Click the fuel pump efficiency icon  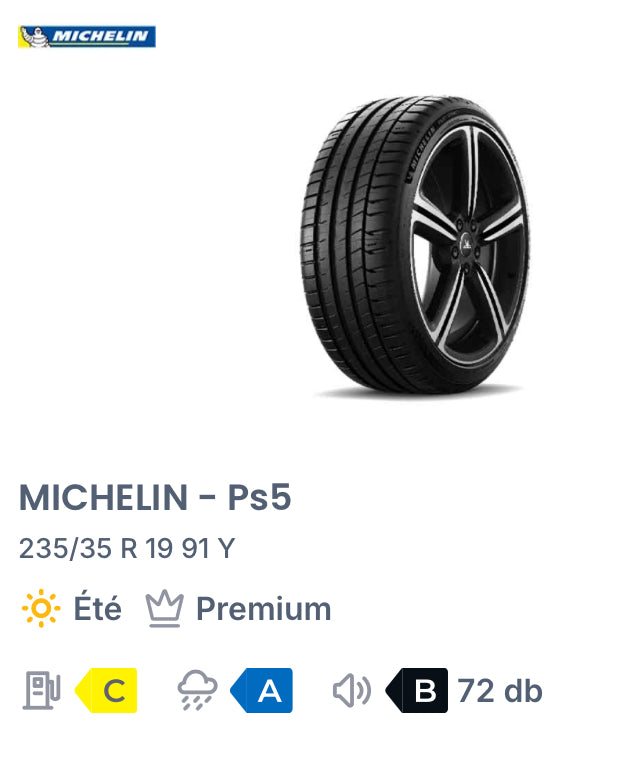coord(42,690)
